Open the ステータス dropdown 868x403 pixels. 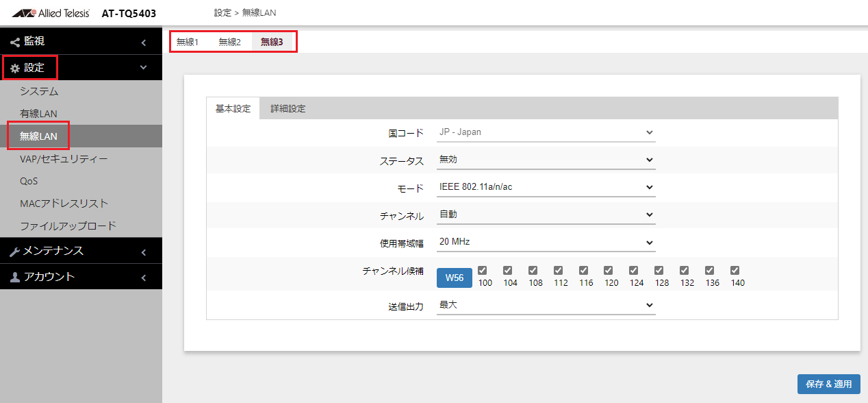point(546,160)
